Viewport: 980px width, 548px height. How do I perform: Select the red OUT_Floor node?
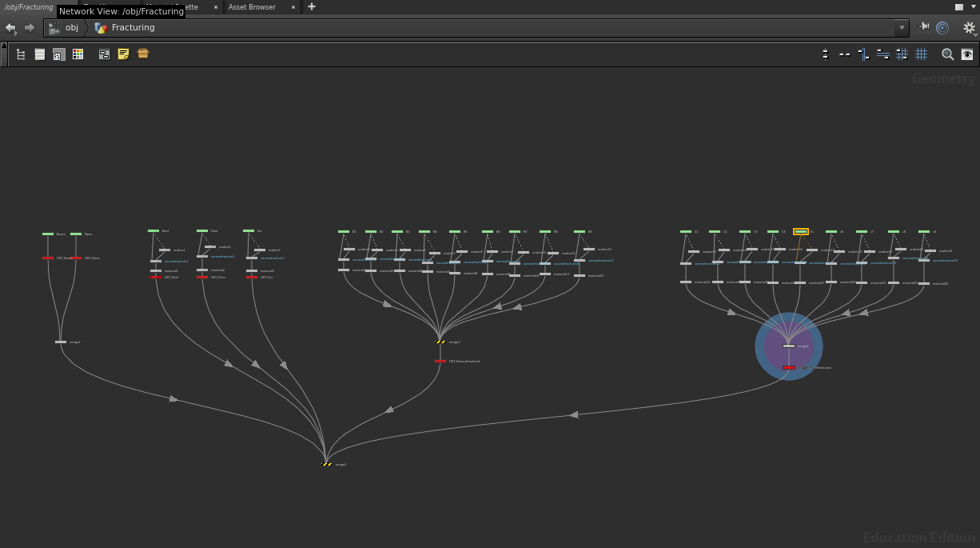202,277
